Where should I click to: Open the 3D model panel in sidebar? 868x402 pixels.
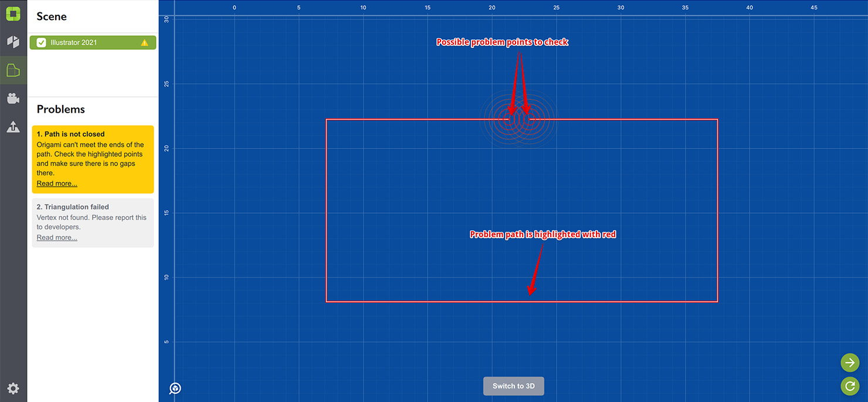tap(13, 42)
